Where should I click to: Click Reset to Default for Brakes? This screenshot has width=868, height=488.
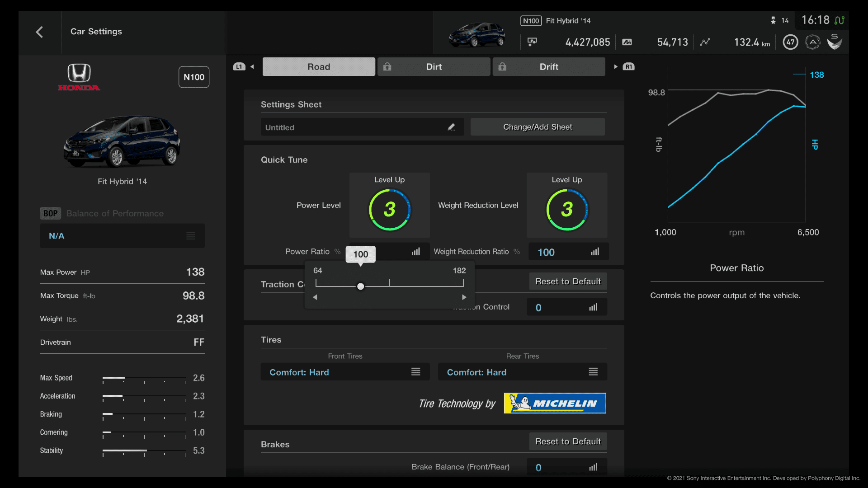click(x=568, y=441)
